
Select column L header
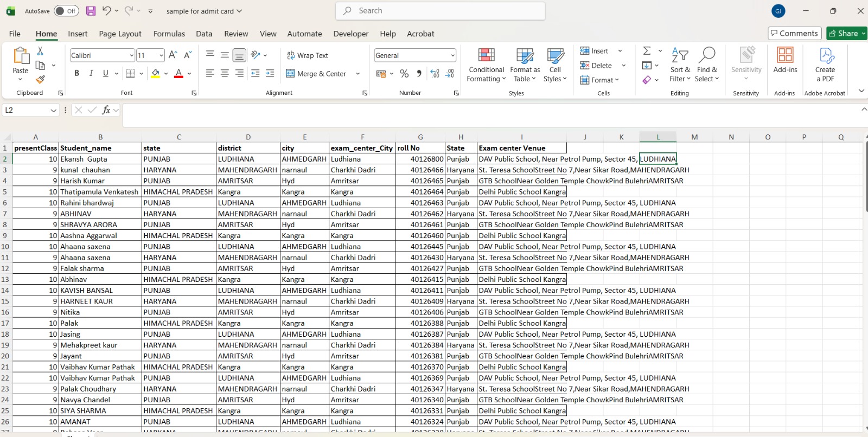coord(658,137)
